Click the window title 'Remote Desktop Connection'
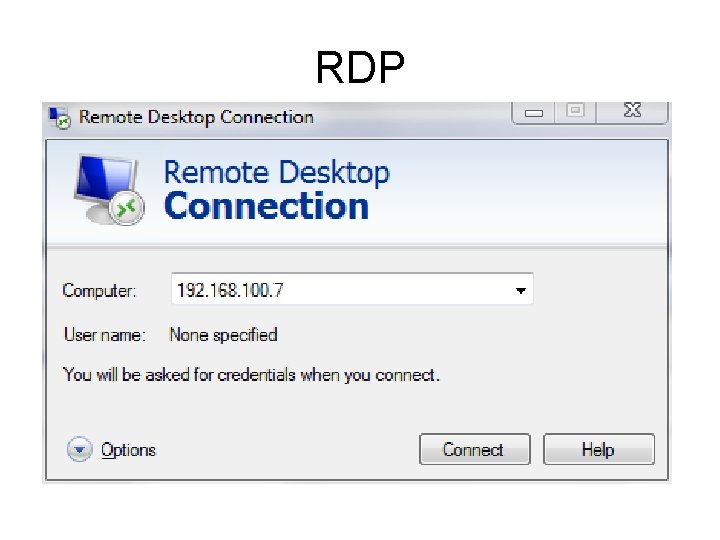720x540 pixels. (196, 118)
